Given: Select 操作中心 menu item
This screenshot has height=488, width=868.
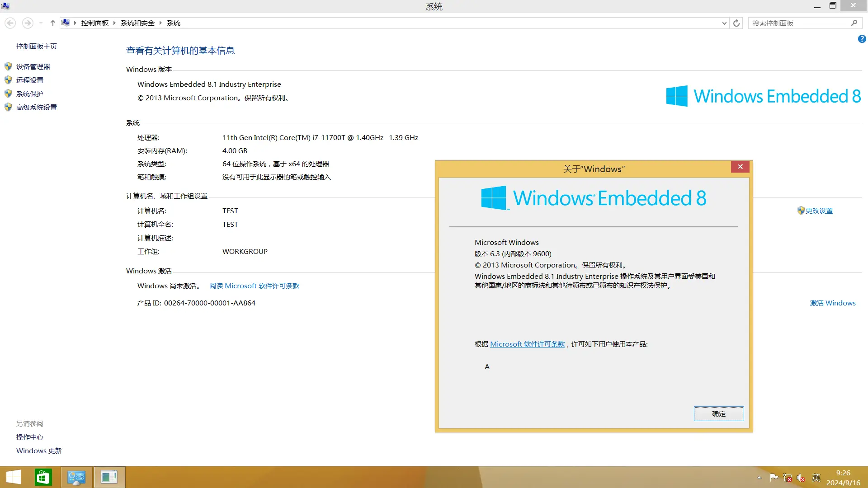Looking at the screenshot, I should point(29,437).
